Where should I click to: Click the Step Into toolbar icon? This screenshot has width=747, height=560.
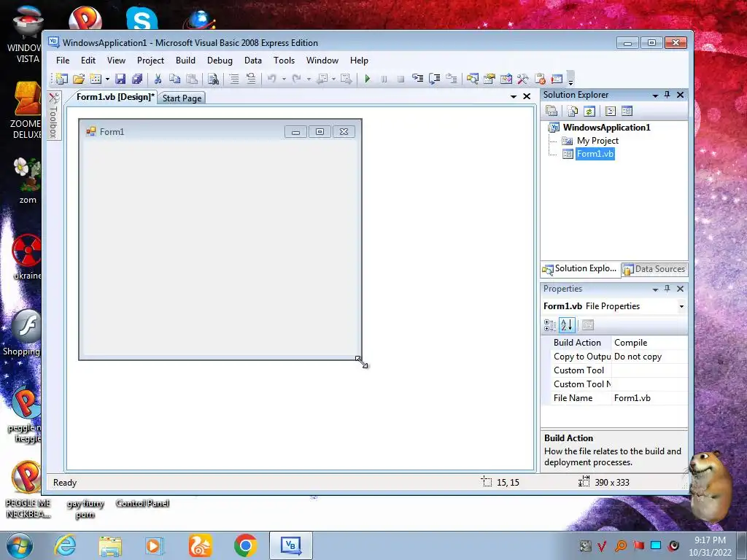(x=417, y=79)
